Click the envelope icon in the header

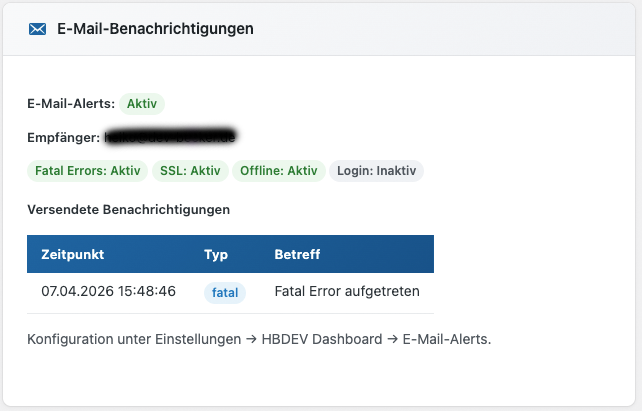[x=38, y=29]
